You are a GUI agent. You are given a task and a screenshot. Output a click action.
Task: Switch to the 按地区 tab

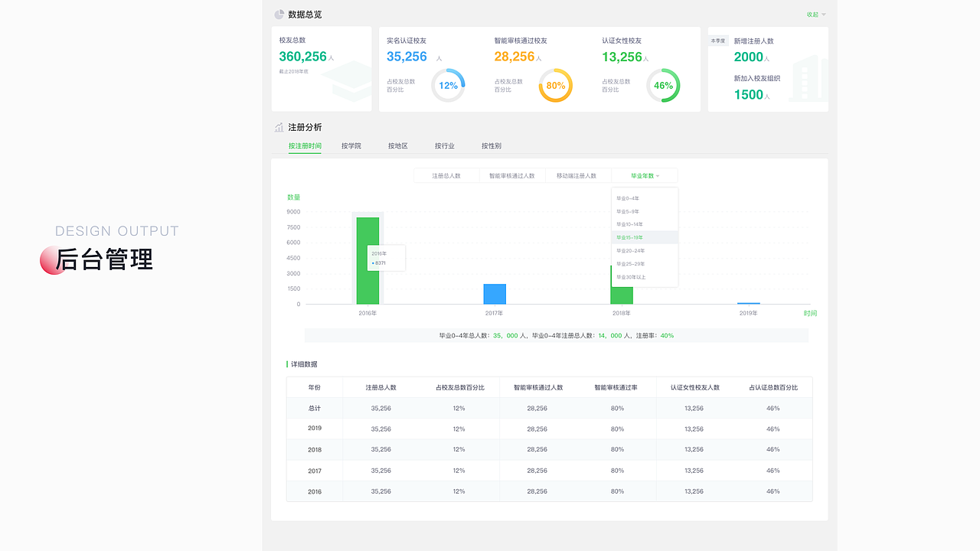[398, 145]
